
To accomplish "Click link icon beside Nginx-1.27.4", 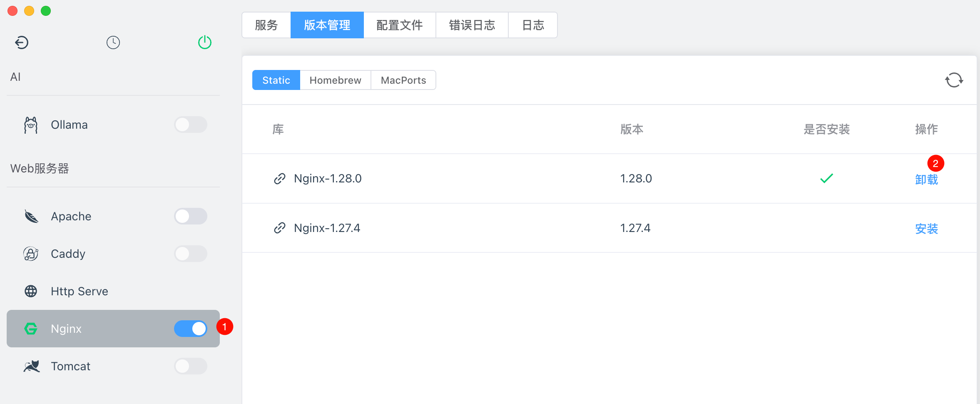I will click(280, 228).
